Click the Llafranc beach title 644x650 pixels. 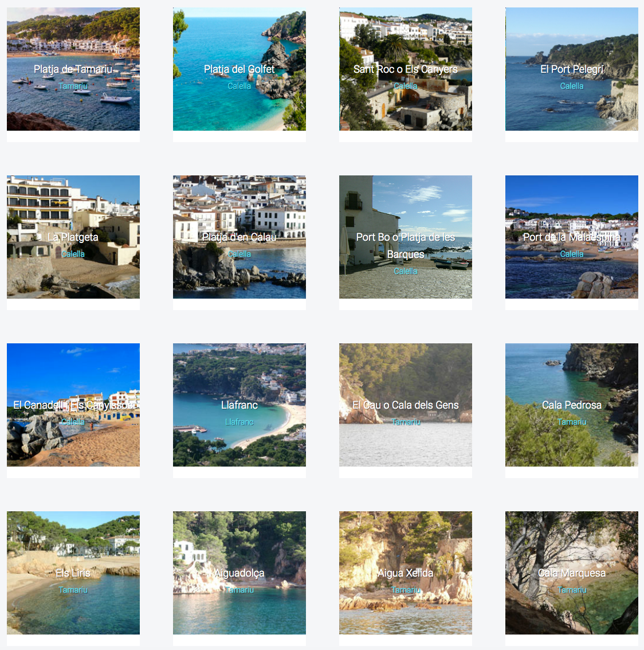(239, 405)
